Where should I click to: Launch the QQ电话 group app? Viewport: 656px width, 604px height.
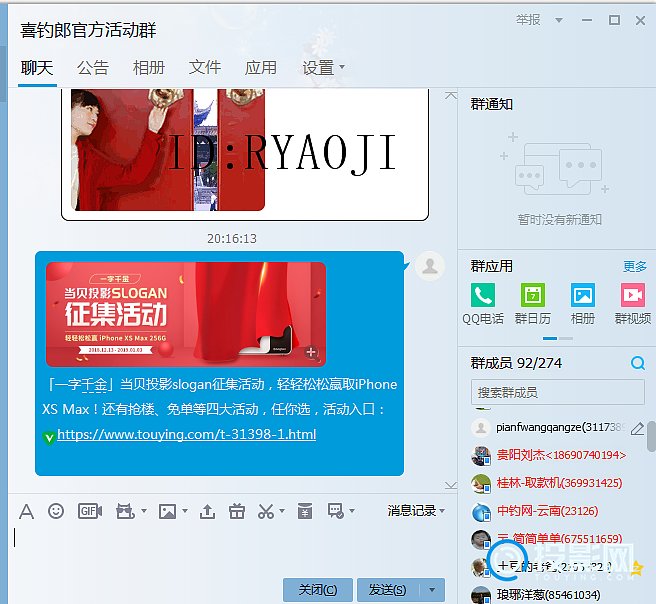click(x=483, y=304)
